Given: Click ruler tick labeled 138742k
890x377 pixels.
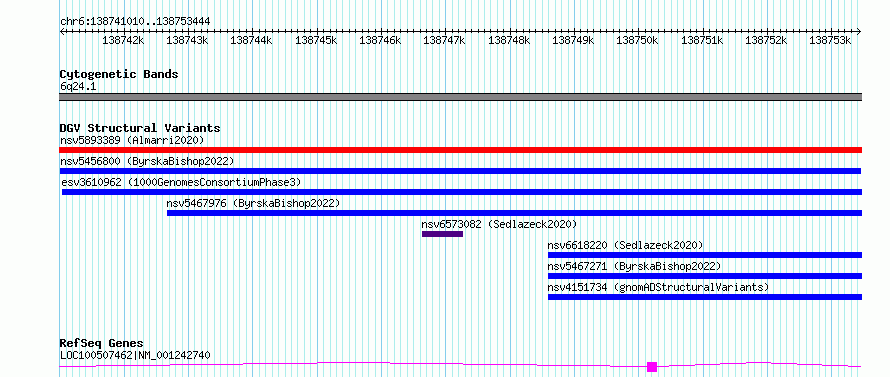Looking at the screenshot, I should (123, 40).
